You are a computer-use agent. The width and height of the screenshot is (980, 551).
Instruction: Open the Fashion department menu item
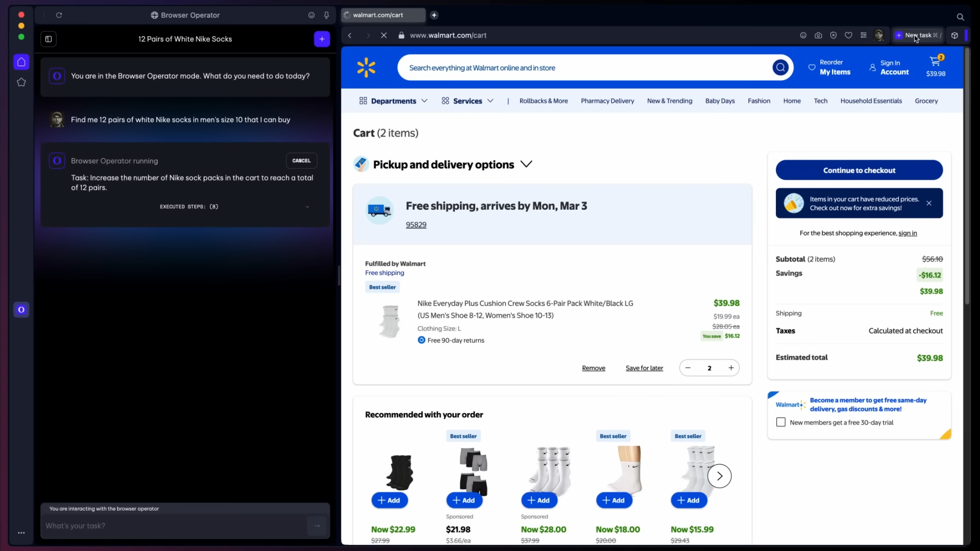click(758, 101)
